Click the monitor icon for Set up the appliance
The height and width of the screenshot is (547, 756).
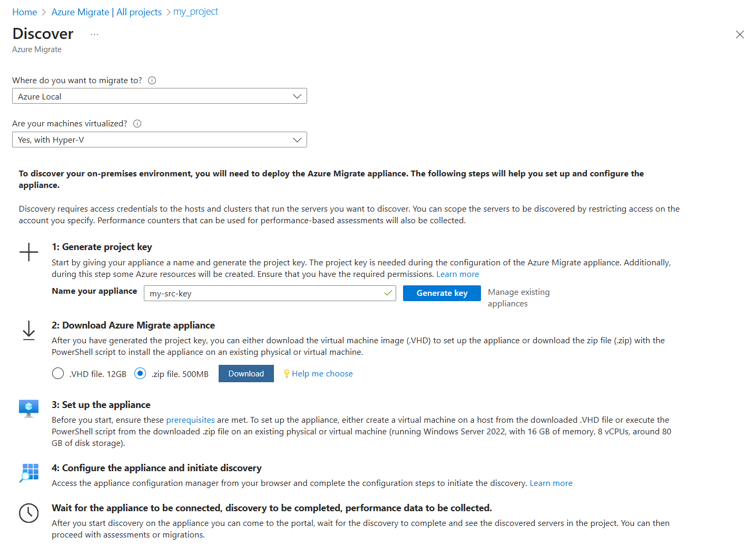(x=29, y=408)
